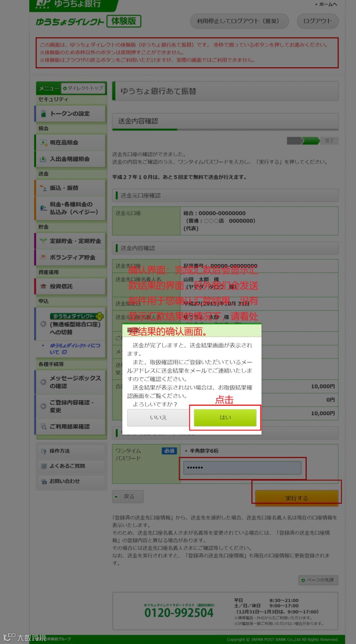The height and width of the screenshot is (644, 356).
Task: Click the phone icon beside お問い合わせ
Action: coord(44,482)
